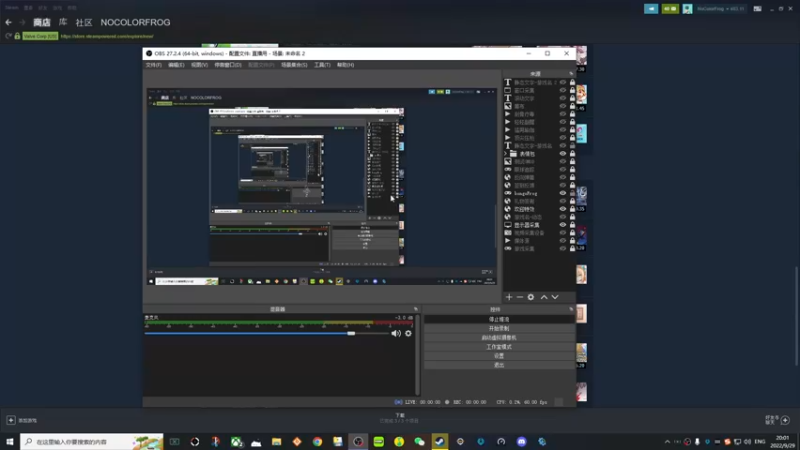
Task: Go back in Steam with arrow
Action: coord(9,22)
